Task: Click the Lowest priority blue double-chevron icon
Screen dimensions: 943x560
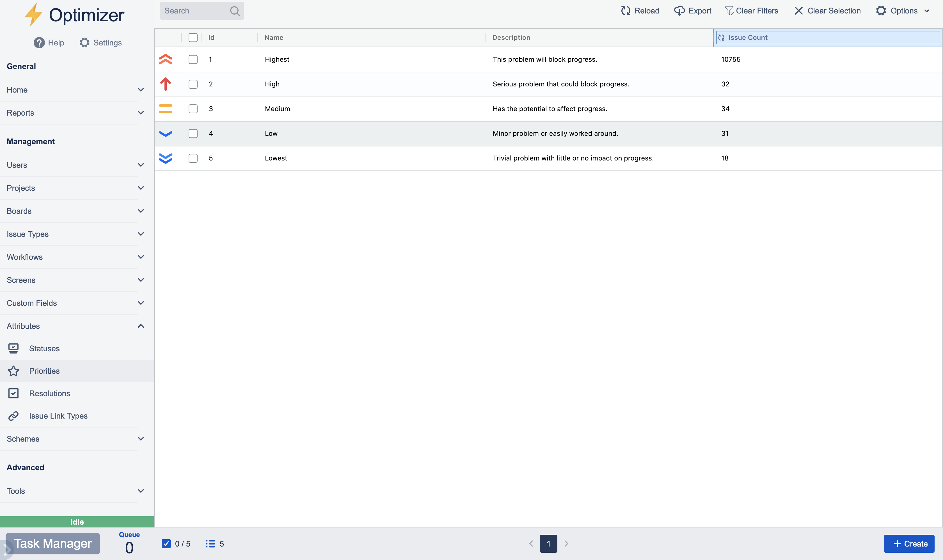Action: pyautogui.click(x=165, y=158)
